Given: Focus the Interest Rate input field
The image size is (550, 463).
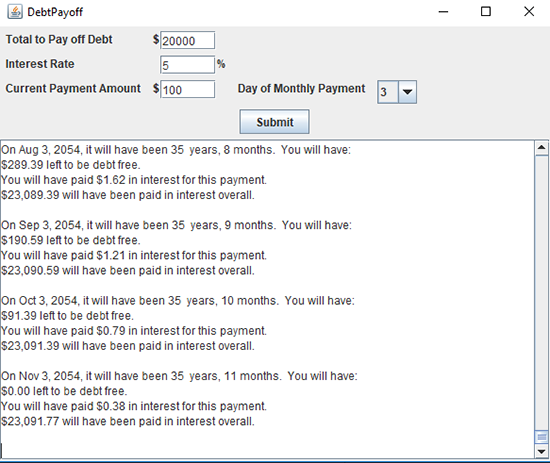Looking at the screenshot, I should pos(187,65).
